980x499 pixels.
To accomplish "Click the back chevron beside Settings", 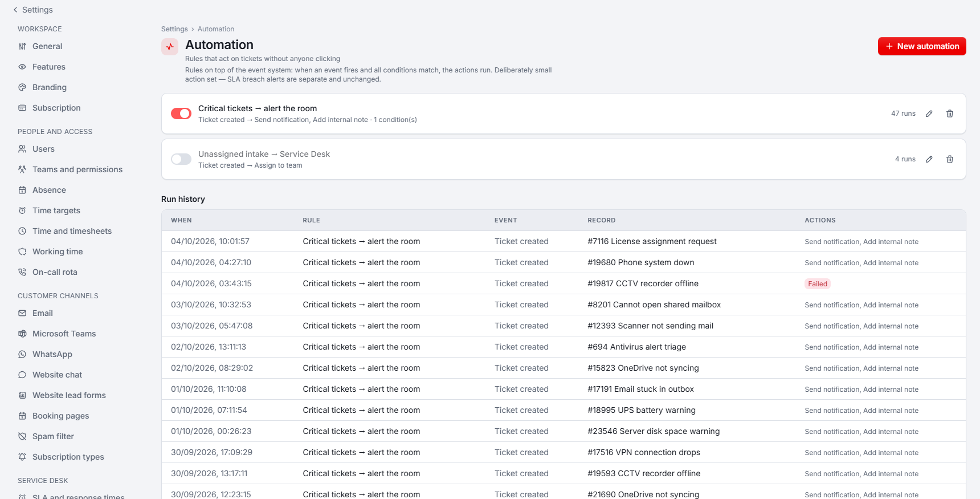I will coord(15,10).
